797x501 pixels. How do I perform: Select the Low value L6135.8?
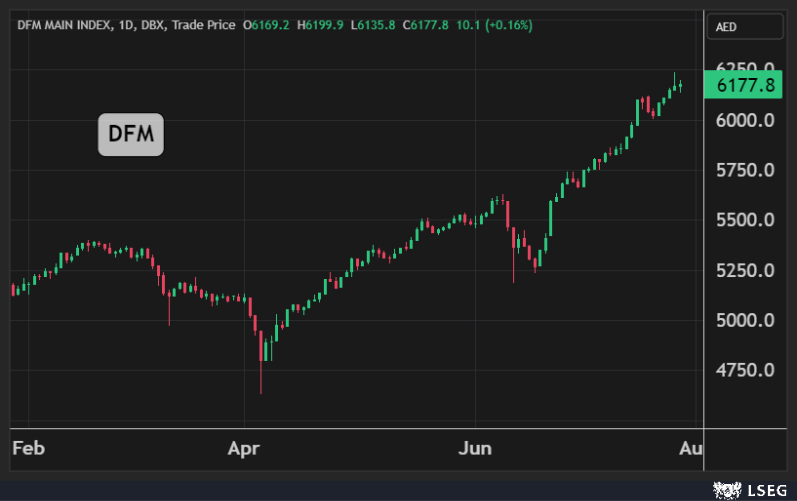click(374, 23)
